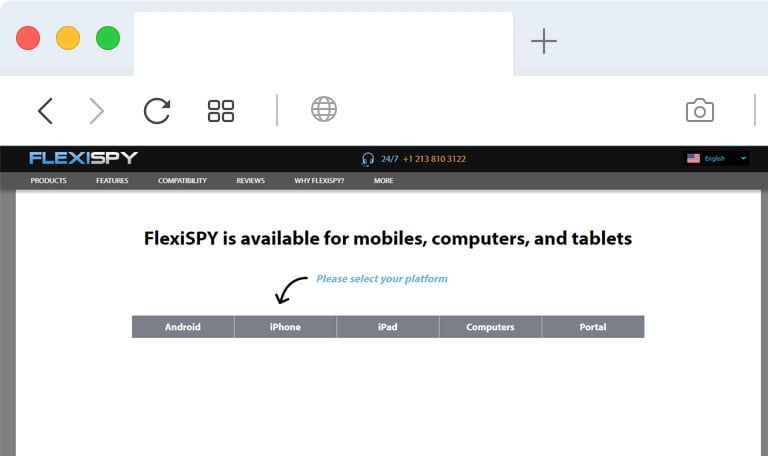Open a new tab with plus icon
The height and width of the screenshot is (456, 768).
click(544, 41)
